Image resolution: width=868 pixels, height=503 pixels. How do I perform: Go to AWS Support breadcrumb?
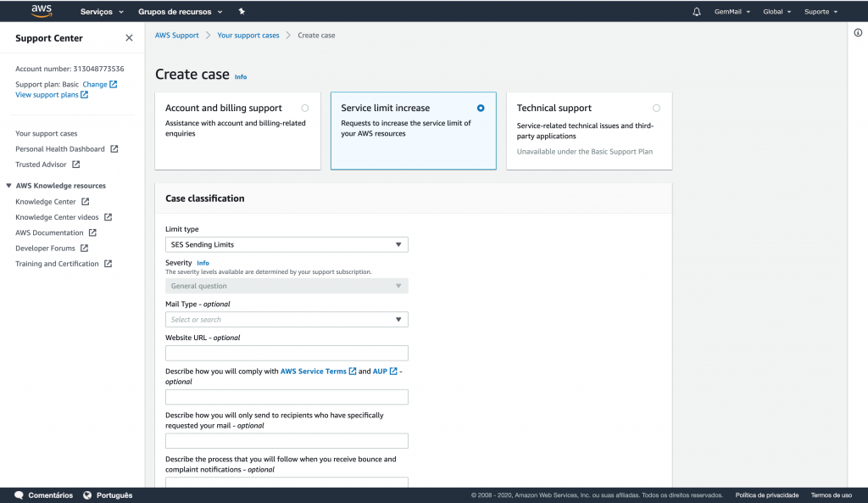point(176,36)
